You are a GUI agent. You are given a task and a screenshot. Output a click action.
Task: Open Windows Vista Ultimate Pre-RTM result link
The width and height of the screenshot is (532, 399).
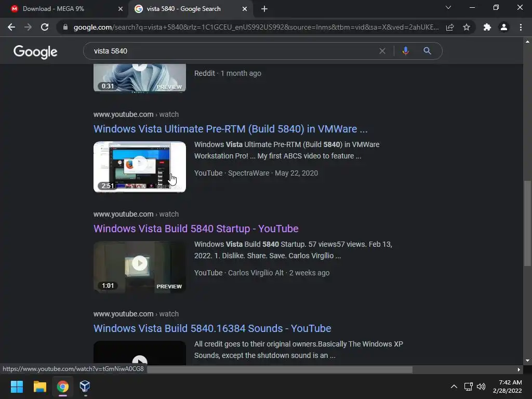point(230,129)
